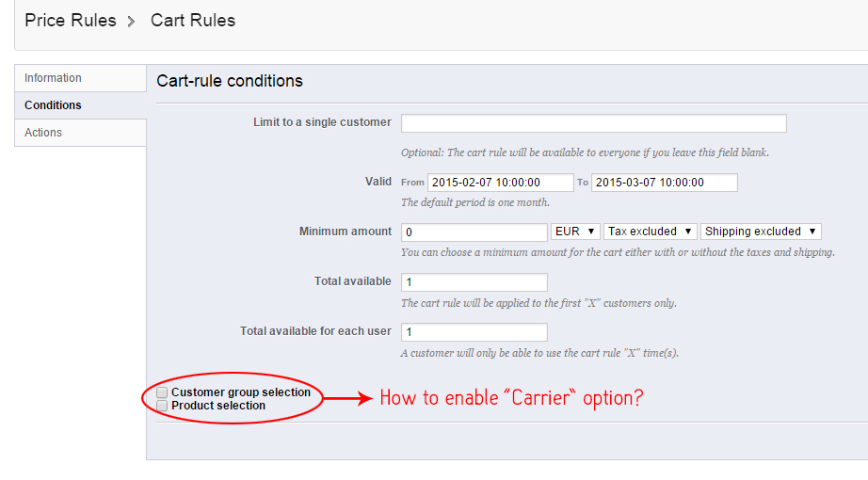The height and width of the screenshot is (480, 868).
Task: Expand the Tax excluded dropdown
Action: (651, 232)
